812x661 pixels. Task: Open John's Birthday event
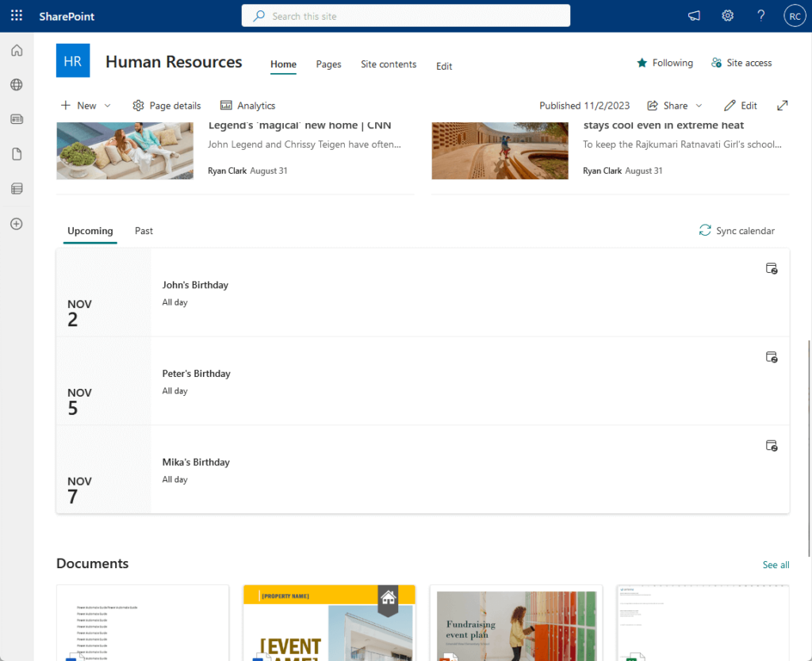[x=195, y=285]
